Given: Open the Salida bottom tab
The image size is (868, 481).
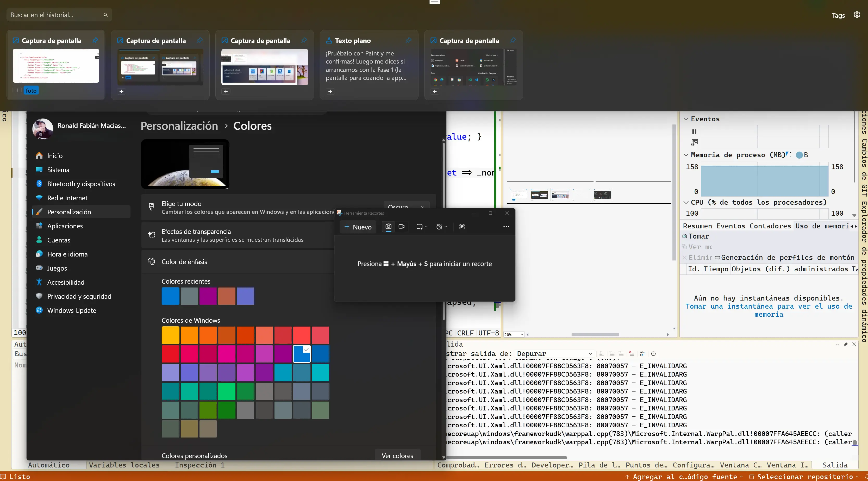Looking at the screenshot, I should click(835, 465).
